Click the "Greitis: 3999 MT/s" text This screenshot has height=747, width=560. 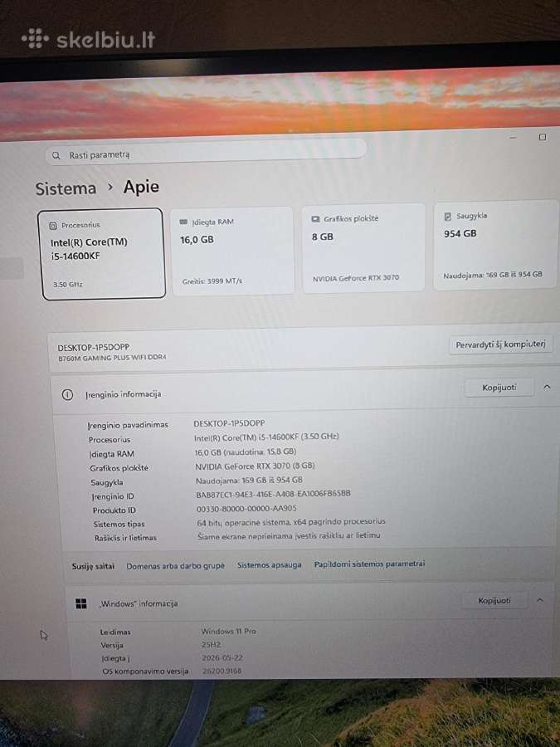tap(212, 281)
